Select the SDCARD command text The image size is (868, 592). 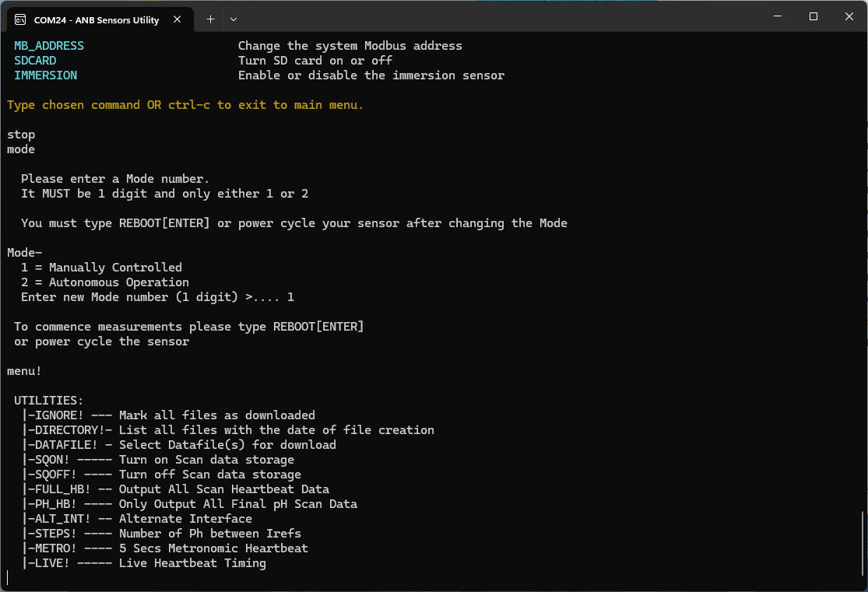35,60
